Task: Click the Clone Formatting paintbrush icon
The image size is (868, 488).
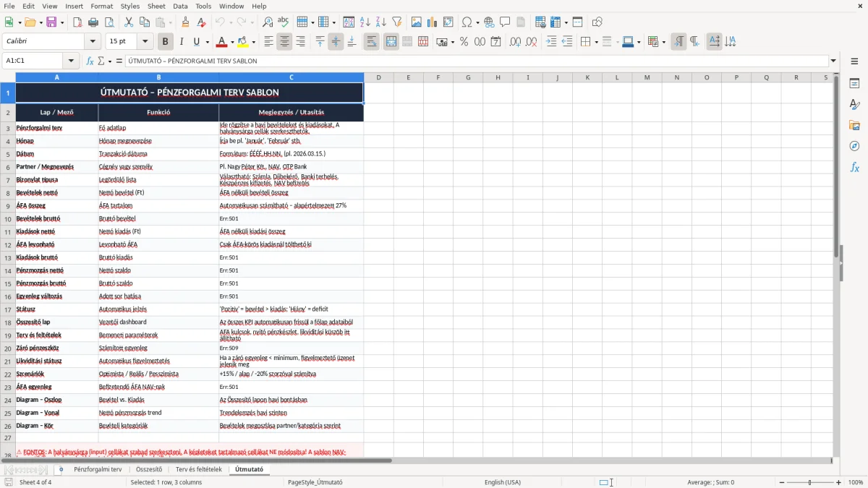Action: click(186, 22)
